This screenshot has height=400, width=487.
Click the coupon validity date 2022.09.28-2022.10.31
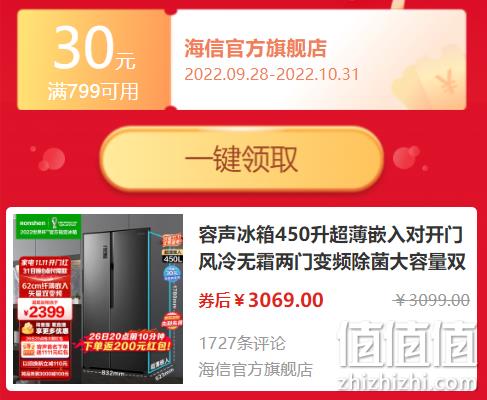coord(272,74)
